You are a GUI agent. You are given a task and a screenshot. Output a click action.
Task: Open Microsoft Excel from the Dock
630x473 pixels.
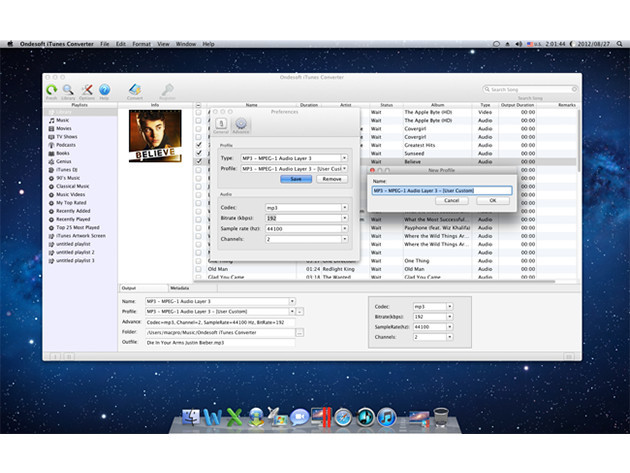click(x=234, y=417)
